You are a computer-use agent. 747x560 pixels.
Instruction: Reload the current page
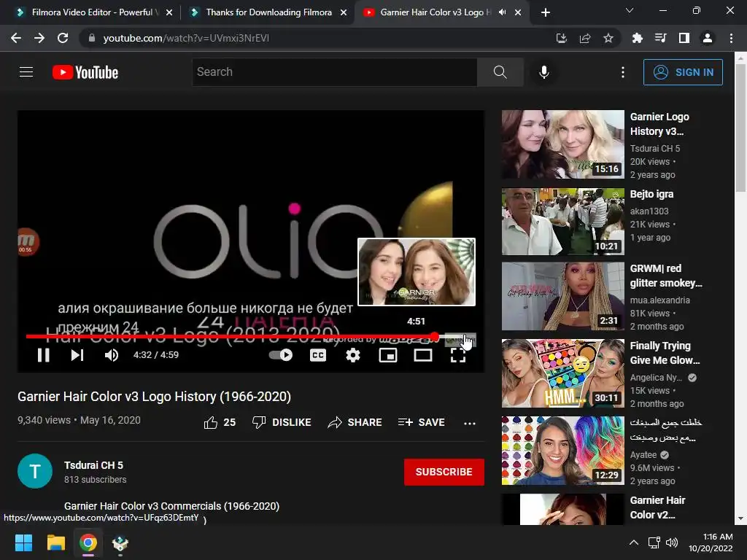click(63, 38)
